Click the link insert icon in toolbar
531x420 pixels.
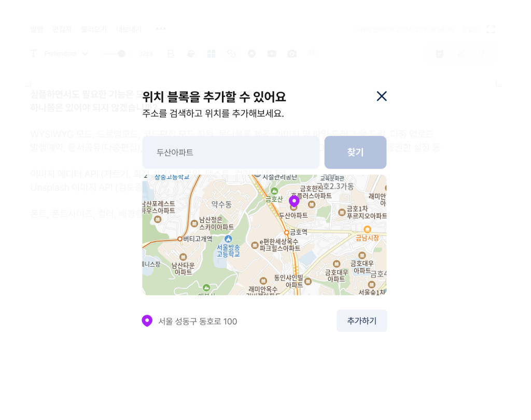(231, 53)
